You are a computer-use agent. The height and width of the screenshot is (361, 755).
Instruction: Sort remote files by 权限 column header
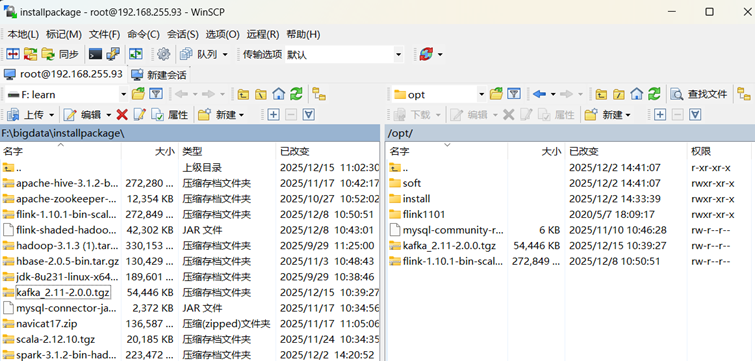pos(718,151)
